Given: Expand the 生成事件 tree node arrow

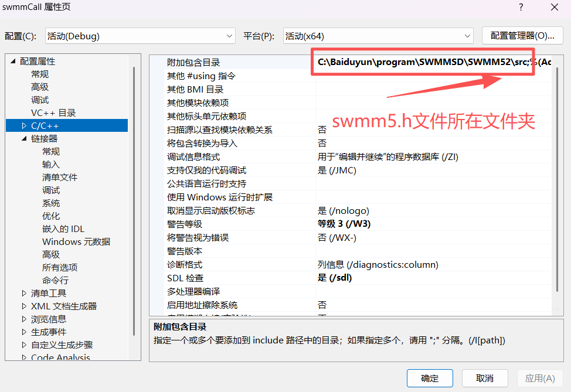Looking at the screenshot, I should click(24, 332).
